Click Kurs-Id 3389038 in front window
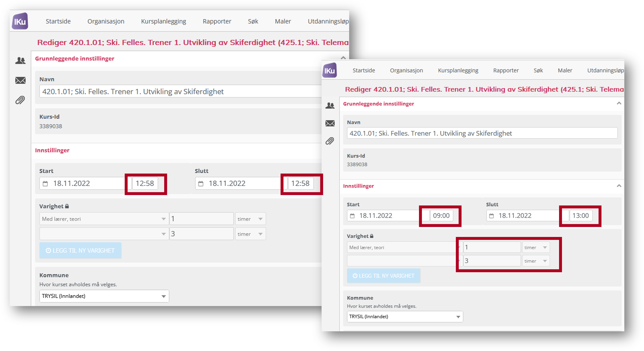Viewport: 644px width, 351px height. coord(357,165)
